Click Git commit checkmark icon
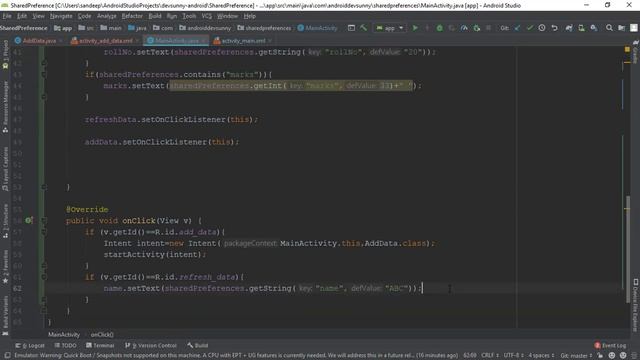 (x=529, y=28)
